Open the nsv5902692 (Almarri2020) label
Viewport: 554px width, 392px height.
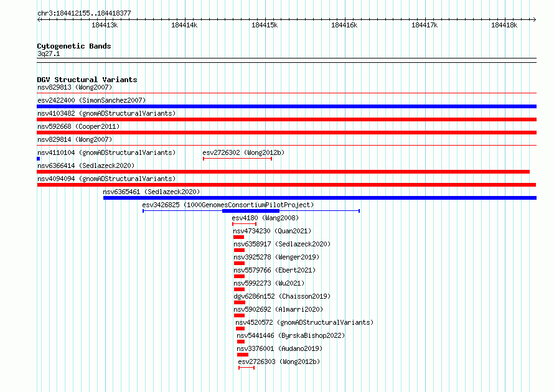[x=278, y=309]
